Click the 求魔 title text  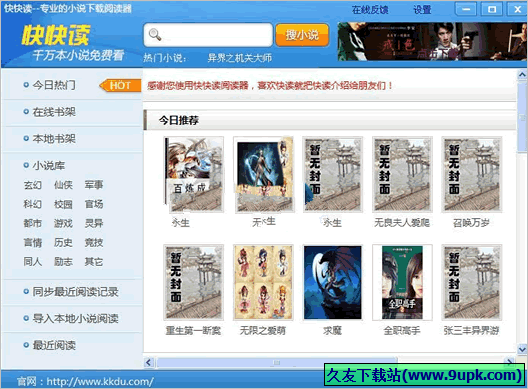[x=332, y=330]
